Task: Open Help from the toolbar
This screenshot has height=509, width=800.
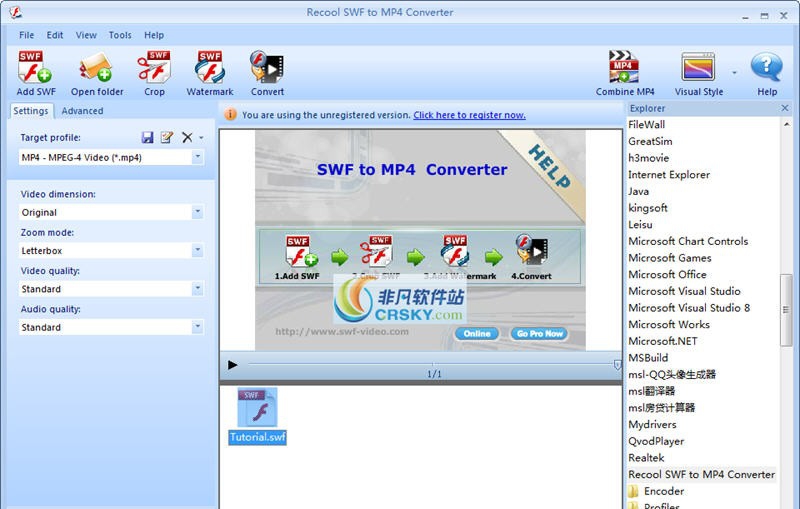Action: [766, 67]
